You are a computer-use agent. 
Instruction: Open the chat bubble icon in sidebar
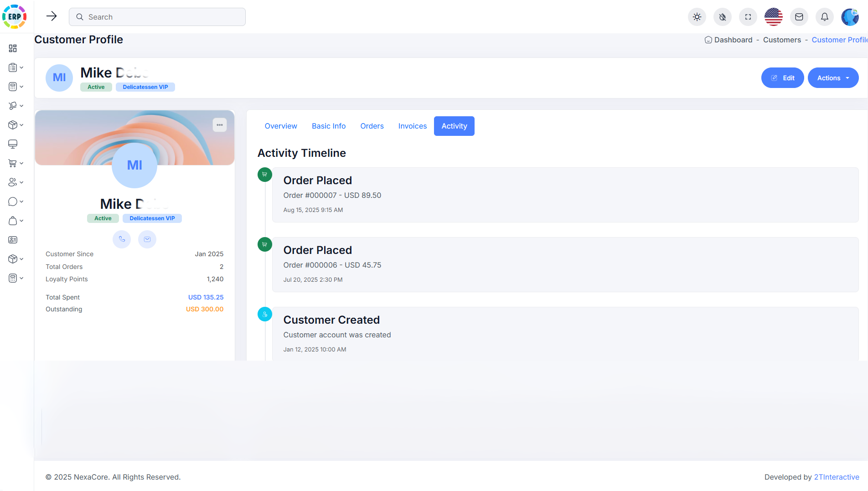click(12, 201)
